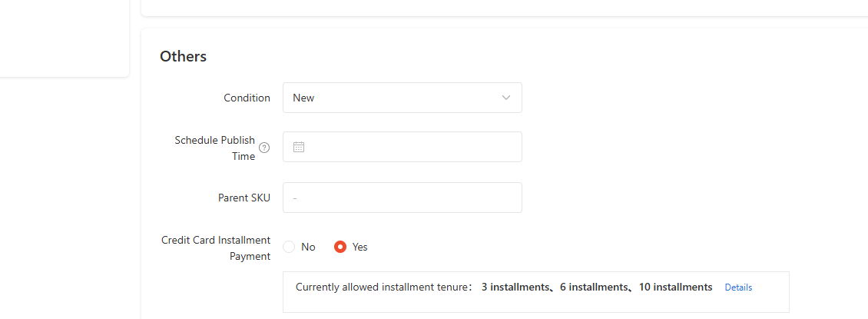Image resolution: width=868 pixels, height=319 pixels.
Task: Open the Condition combo box showing New
Action: [x=403, y=98]
